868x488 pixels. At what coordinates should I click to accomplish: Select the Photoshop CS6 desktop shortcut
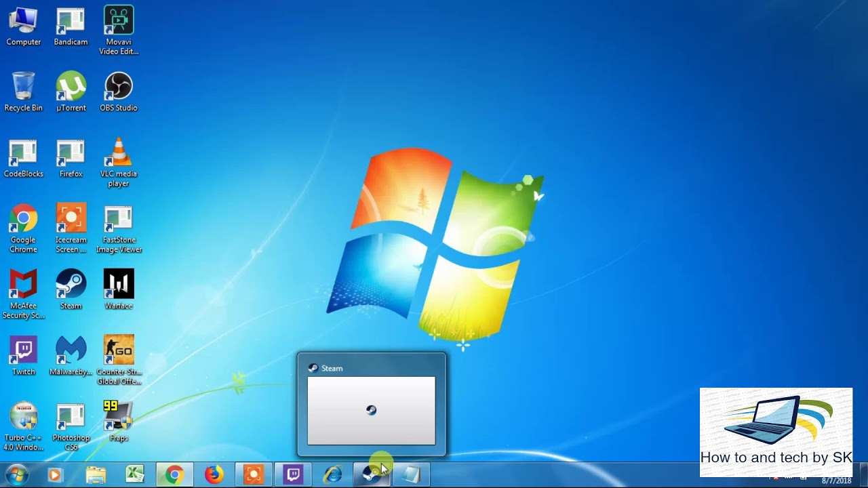(71, 427)
